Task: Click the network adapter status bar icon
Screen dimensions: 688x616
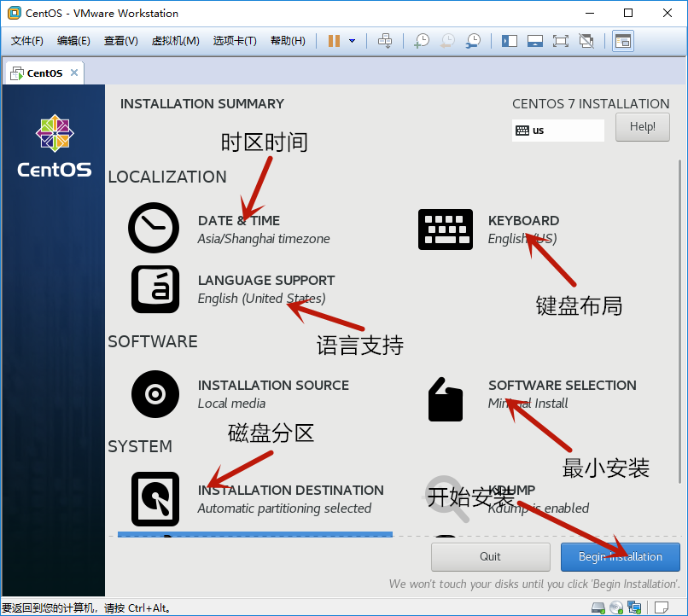Action: (x=634, y=607)
